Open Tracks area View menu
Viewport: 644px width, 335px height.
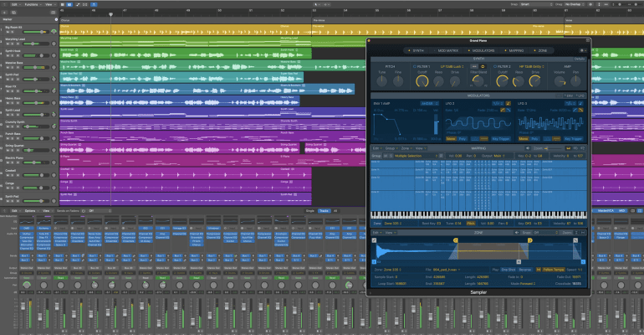click(49, 4)
